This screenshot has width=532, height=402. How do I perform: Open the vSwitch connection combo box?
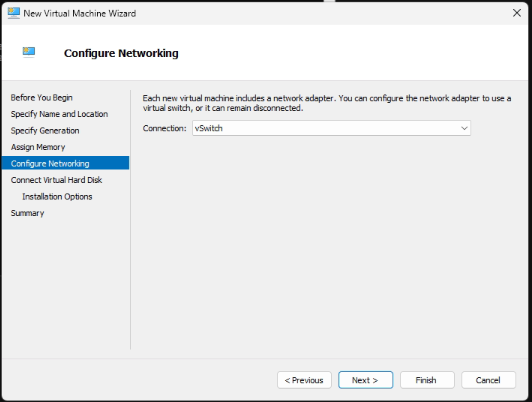[x=331, y=128]
